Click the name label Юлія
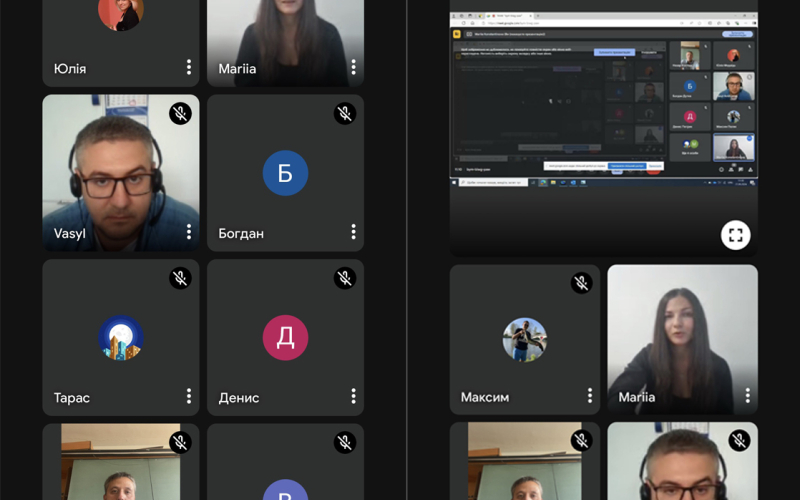The height and width of the screenshot is (500, 800). click(x=70, y=68)
